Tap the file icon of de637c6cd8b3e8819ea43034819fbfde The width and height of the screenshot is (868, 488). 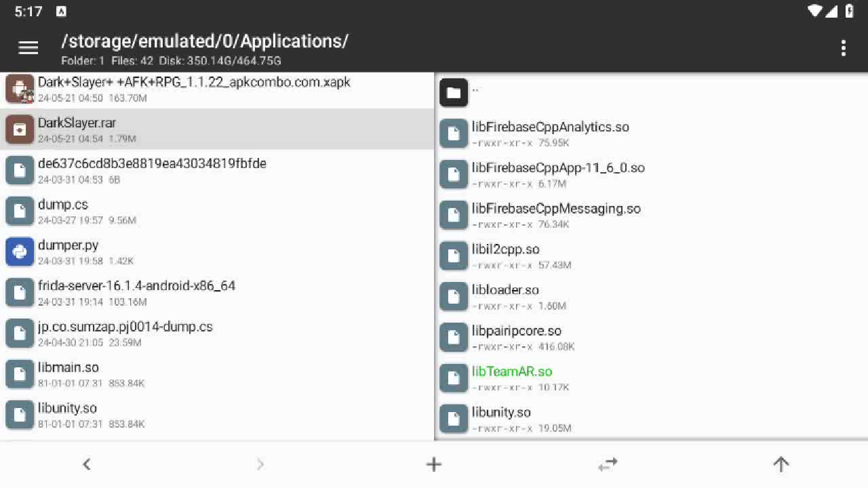(20, 170)
